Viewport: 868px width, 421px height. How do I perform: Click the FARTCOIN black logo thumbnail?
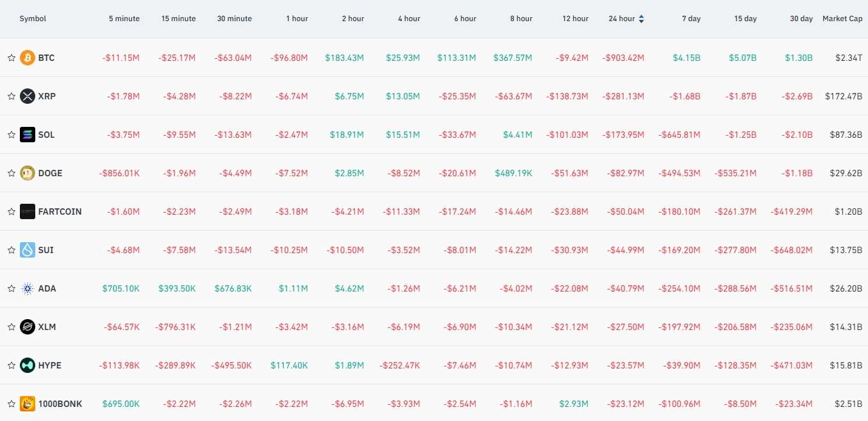pyautogui.click(x=28, y=211)
